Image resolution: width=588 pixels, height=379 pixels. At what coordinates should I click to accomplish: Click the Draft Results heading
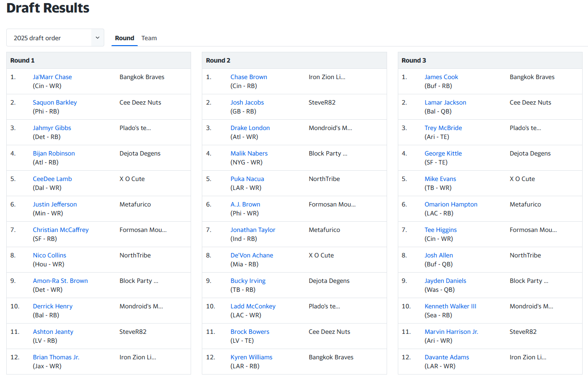[48, 8]
